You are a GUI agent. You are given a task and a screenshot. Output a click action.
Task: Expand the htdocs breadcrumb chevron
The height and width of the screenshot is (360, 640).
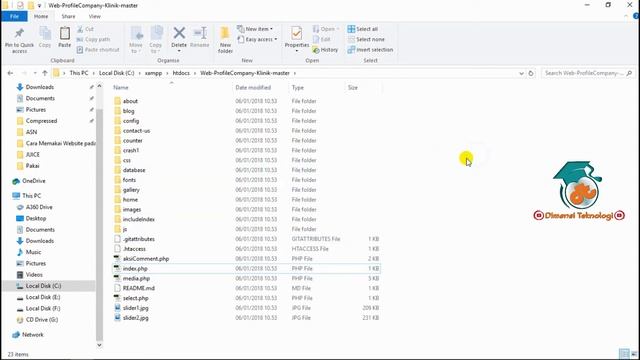point(195,73)
